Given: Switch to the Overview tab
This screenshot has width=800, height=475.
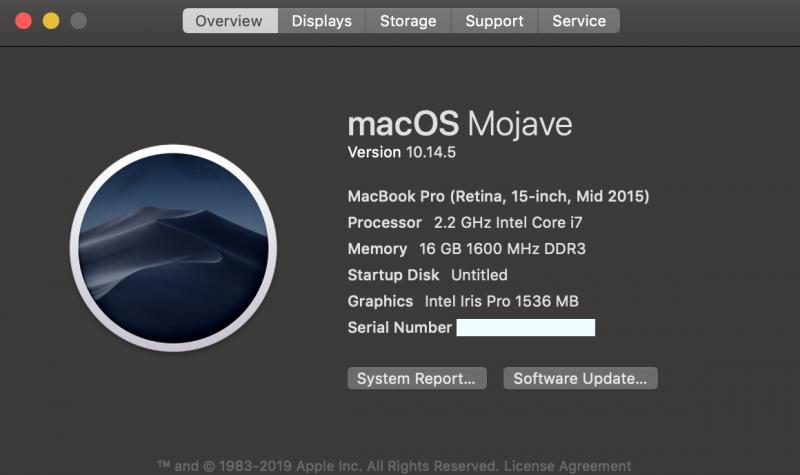Looking at the screenshot, I should [229, 21].
